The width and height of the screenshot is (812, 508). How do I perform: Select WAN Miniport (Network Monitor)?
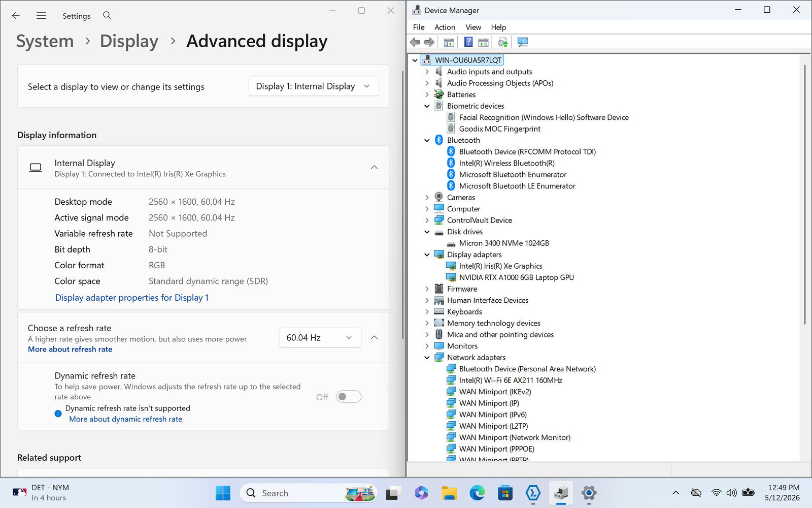coord(515,437)
